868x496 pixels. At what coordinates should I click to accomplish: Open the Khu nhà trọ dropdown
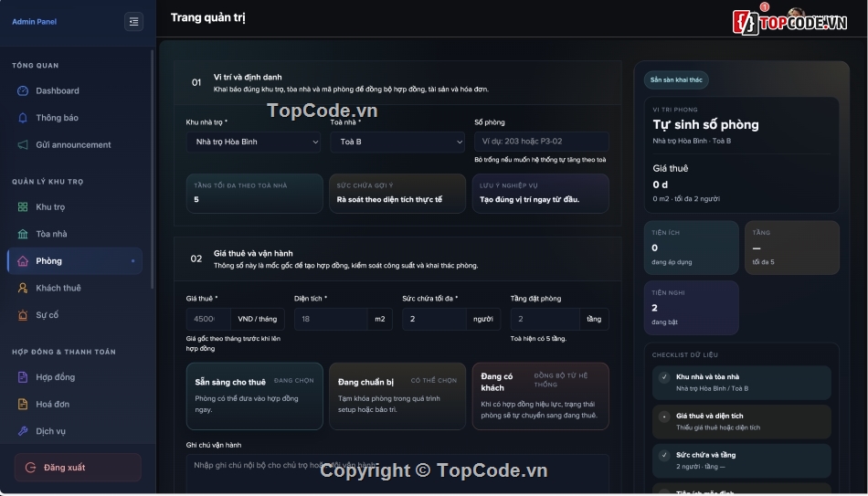[253, 142]
